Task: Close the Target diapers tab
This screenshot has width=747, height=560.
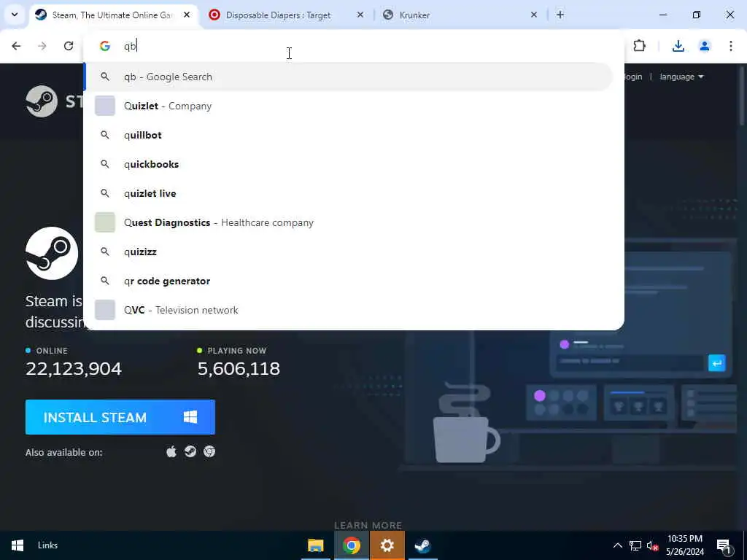Action: tap(360, 15)
